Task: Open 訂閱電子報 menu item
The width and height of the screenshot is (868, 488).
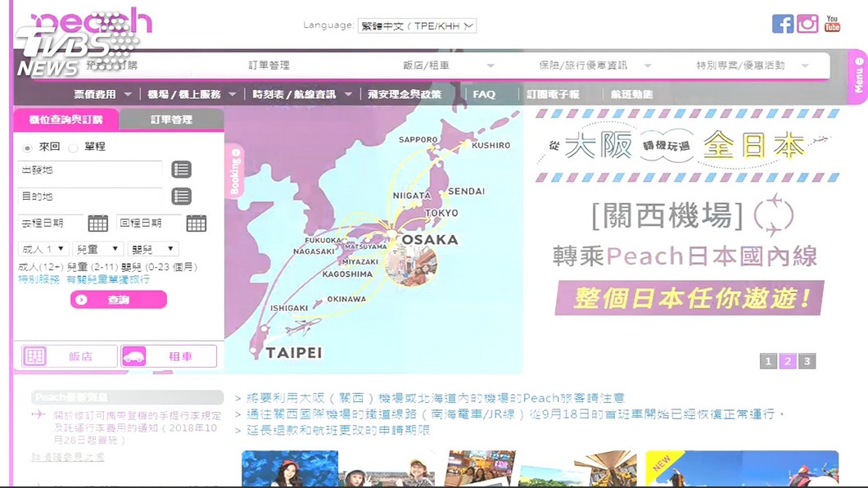Action: tap(553, 95)
